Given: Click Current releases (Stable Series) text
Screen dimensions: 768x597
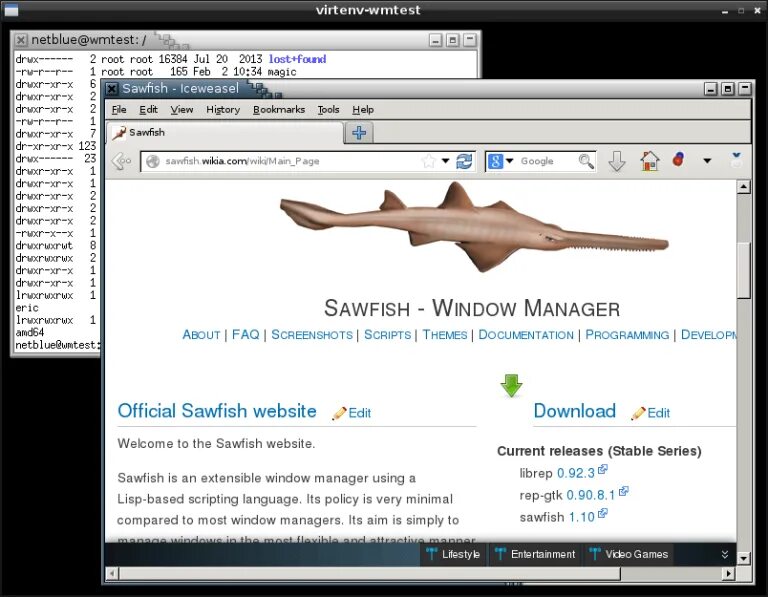Looking at the screenshot, I should tap(599, 451).
